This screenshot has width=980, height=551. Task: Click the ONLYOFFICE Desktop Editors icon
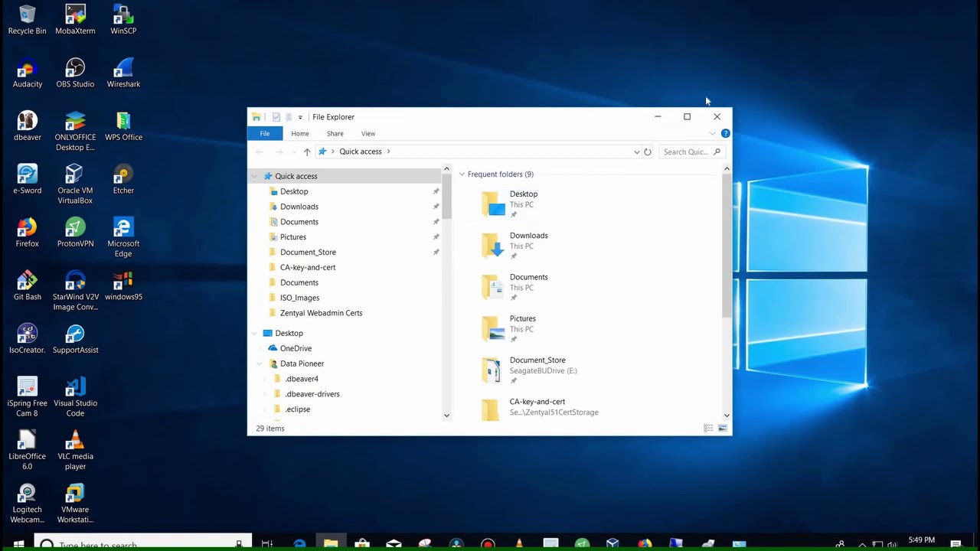(75, 131)
